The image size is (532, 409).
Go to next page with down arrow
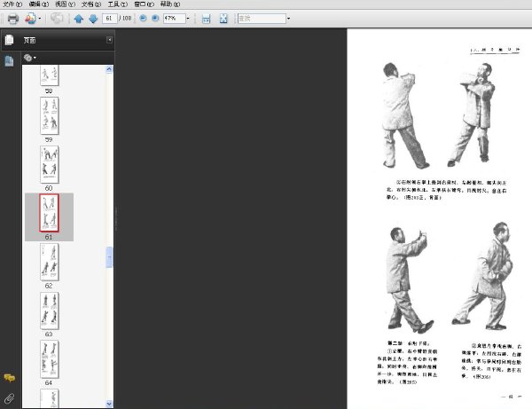pyautogui.click(x=93, y=19)
